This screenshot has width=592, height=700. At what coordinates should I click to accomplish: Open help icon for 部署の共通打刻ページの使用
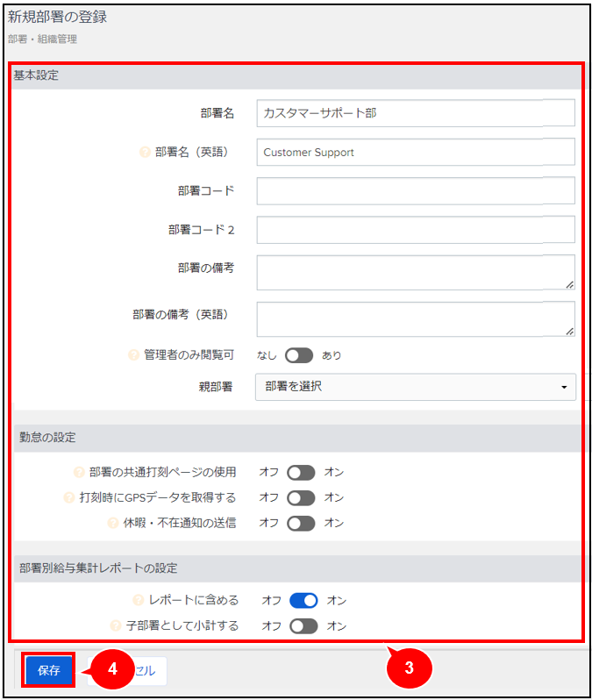pyautogui.click(x=79, y=472)
